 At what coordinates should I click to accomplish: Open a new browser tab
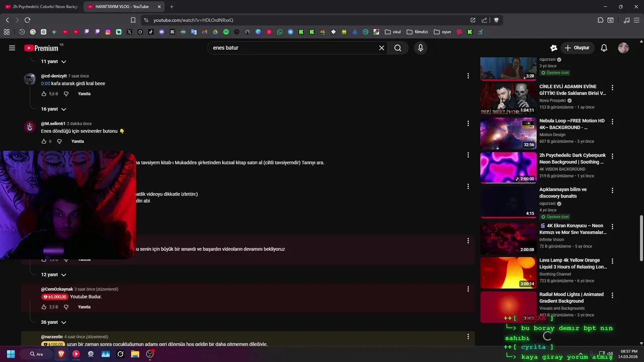click(172, 7)
